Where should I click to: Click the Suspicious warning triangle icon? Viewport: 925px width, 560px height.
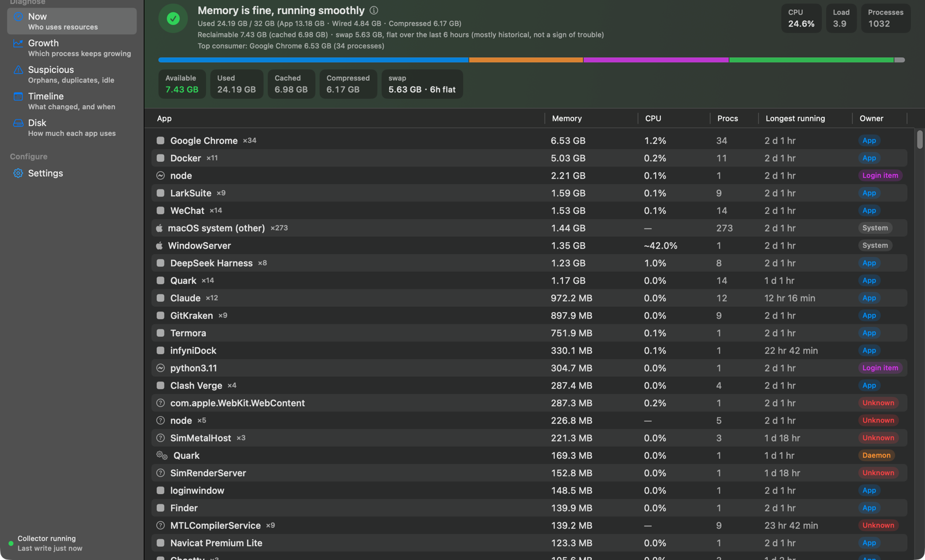(x=18, y=70)
